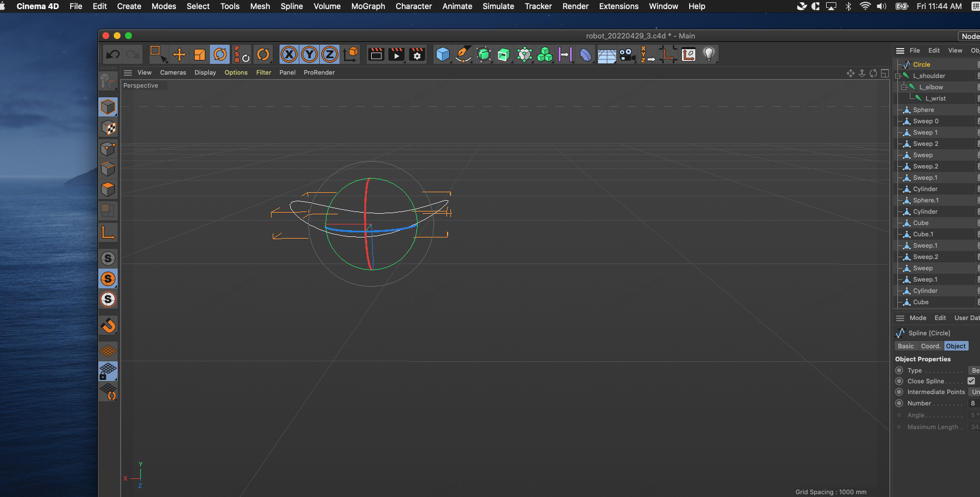Activate the Move tool

pyautogui.click(x=179, y=54)
